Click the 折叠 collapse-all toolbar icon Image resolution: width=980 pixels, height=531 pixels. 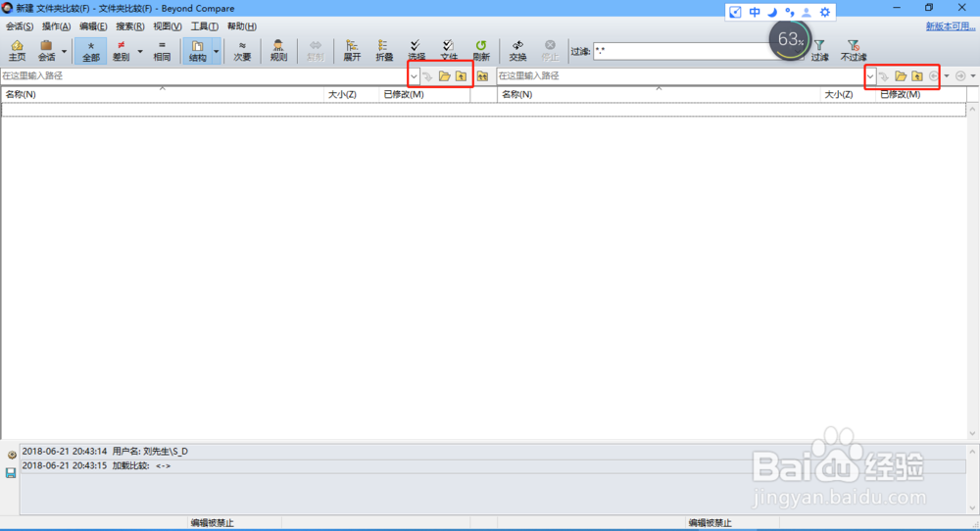point(384,51)
